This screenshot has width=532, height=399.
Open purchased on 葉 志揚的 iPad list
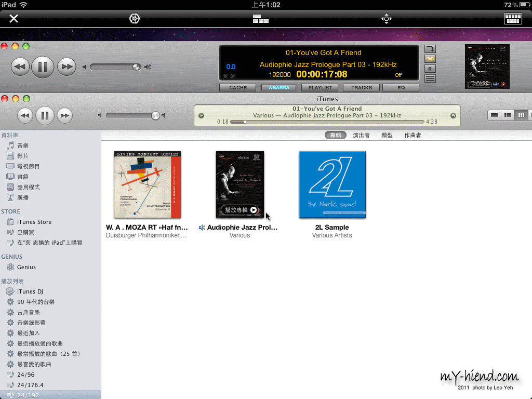tap(50, 243)
